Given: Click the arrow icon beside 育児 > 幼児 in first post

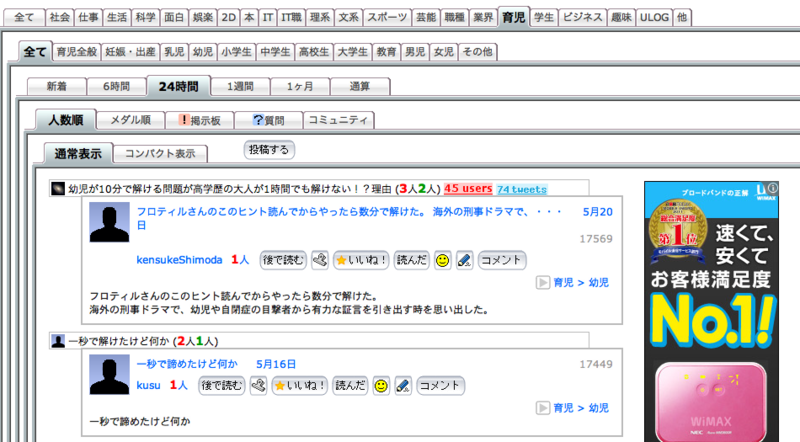Looking at the screenshot, I should (x=542, y=283).
